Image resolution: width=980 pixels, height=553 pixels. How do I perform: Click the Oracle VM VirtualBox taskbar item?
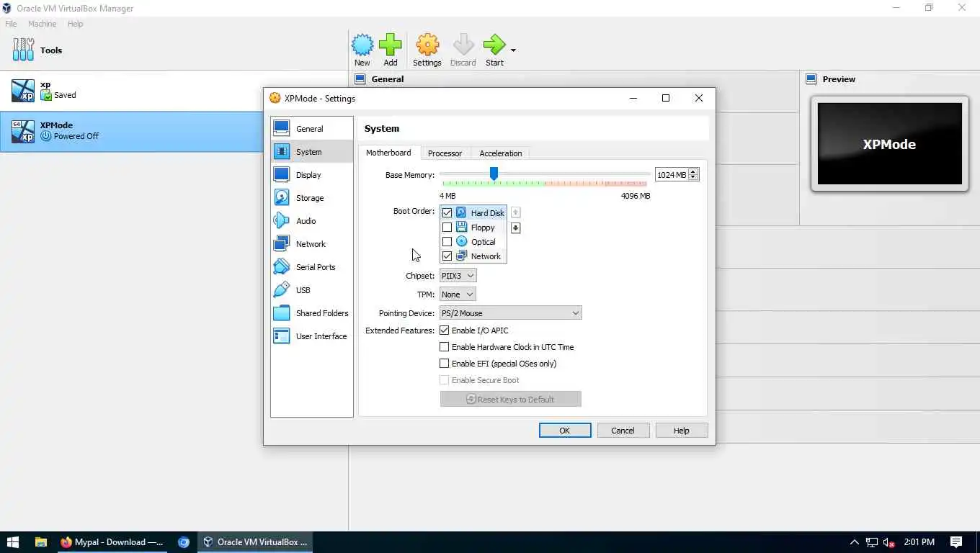[255, 542]
